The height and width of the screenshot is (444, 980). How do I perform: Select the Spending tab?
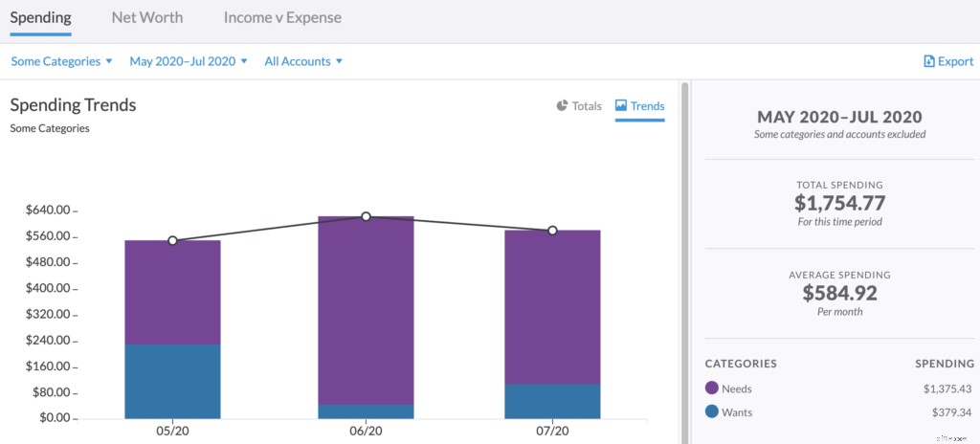[x=40, y=17]
